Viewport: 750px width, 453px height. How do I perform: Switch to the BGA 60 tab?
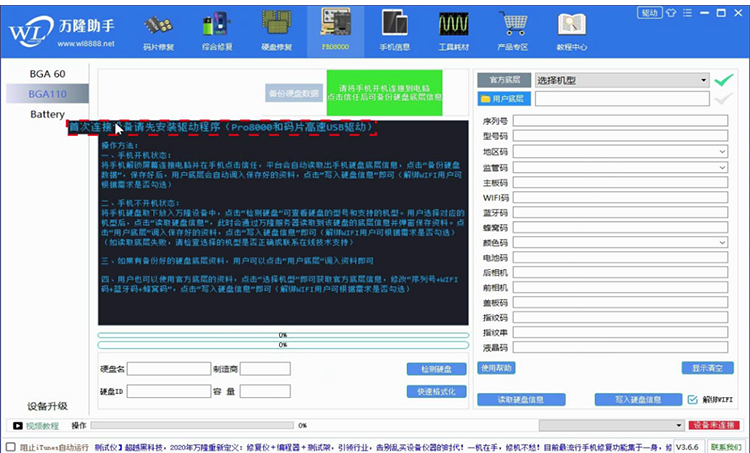47,74
